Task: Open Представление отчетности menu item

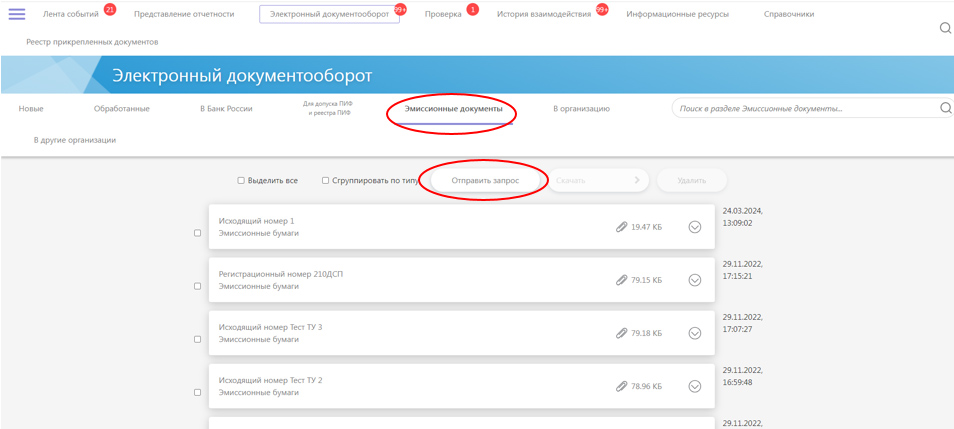Action: (x=183, y=14)
